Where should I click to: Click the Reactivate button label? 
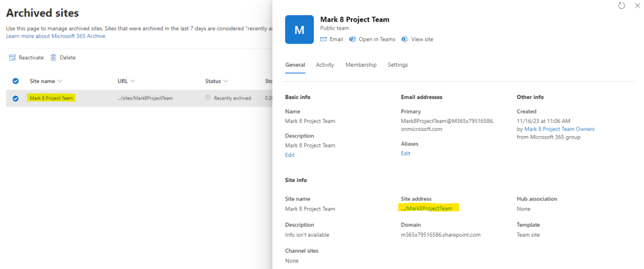pos(31,57)
